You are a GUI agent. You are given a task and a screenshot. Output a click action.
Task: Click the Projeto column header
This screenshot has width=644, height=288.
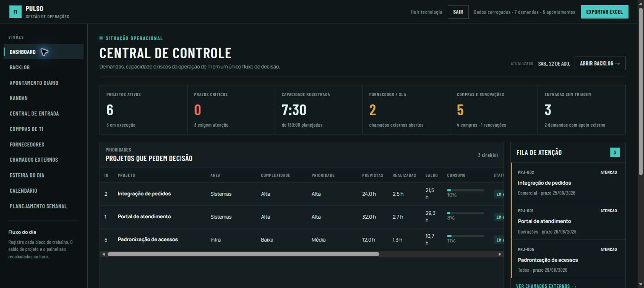click(126, 175)
